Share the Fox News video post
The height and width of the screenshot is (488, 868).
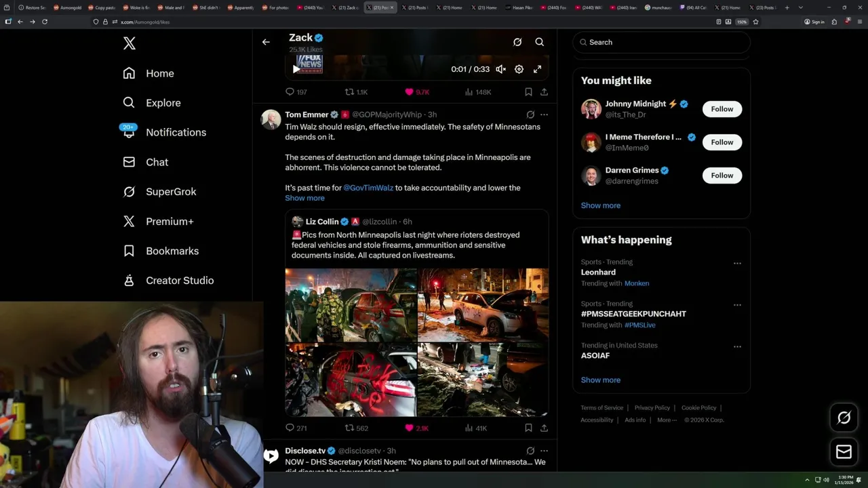click(544, 92)
